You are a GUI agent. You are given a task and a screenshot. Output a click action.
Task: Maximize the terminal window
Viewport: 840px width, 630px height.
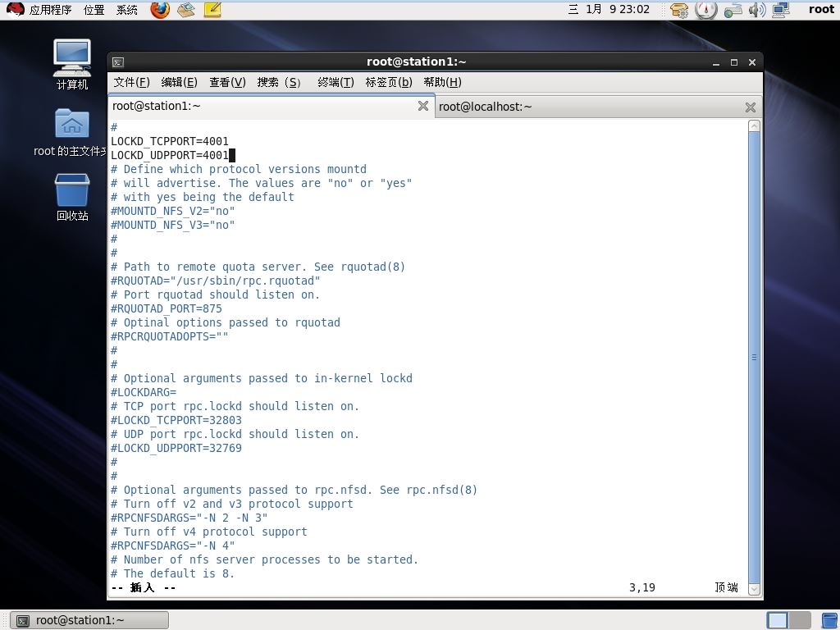click(x=734, y=62)
